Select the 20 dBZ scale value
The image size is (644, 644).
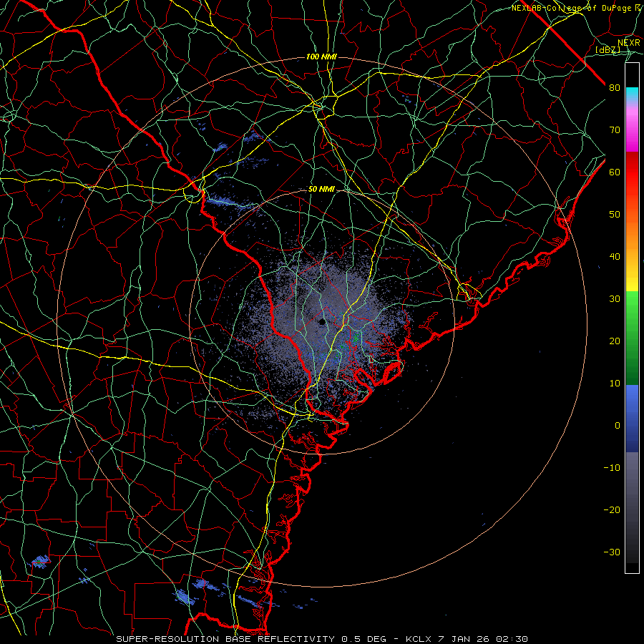coord(615,341)
